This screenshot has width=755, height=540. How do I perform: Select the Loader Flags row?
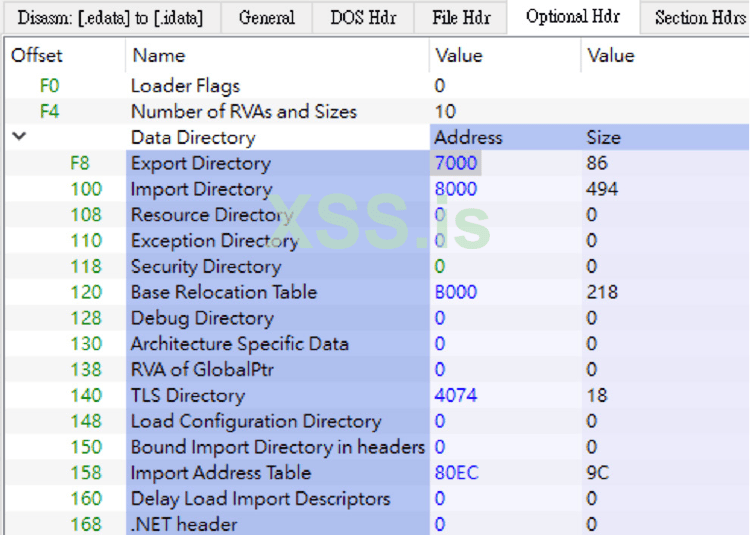185,86
